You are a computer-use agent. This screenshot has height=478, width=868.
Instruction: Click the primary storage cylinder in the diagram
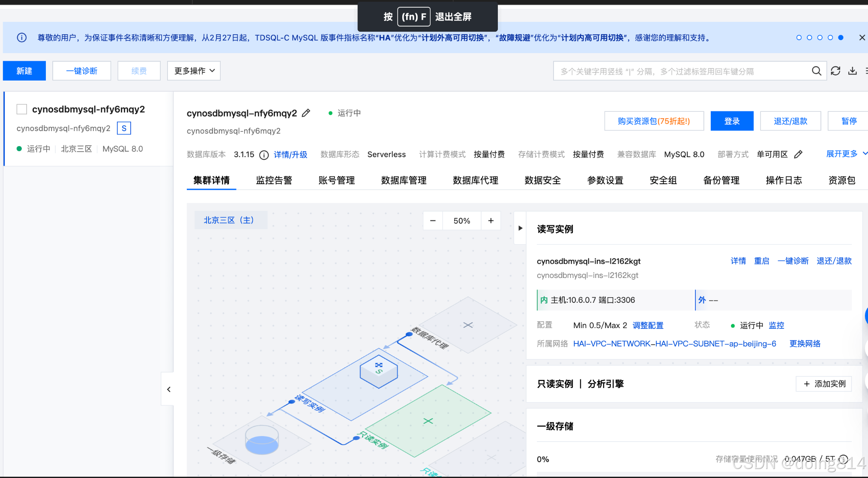[262, 440]
